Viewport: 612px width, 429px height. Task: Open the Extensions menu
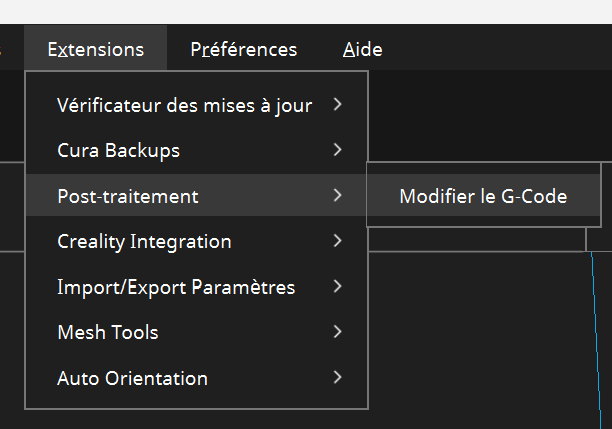[x=96, y=49]
